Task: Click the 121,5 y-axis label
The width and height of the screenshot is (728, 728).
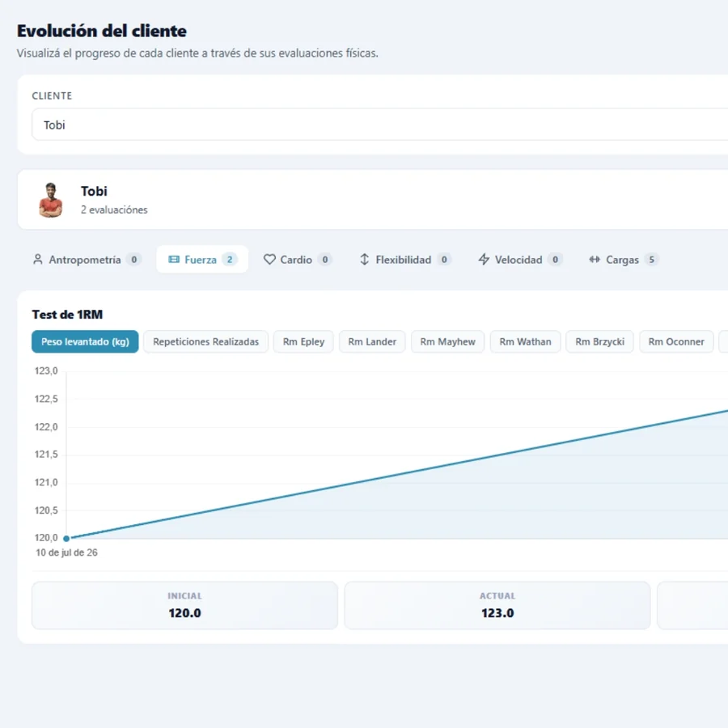Action: point(46,455)
